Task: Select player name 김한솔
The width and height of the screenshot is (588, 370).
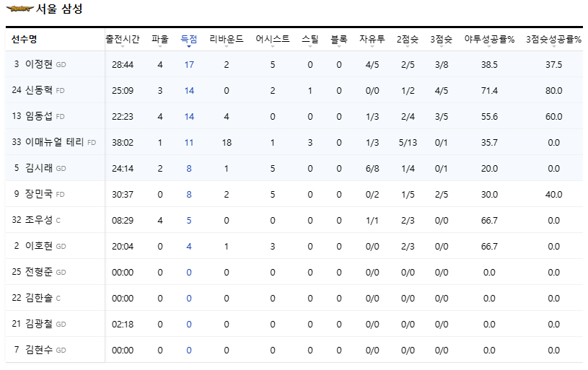Action: point(39,298)
